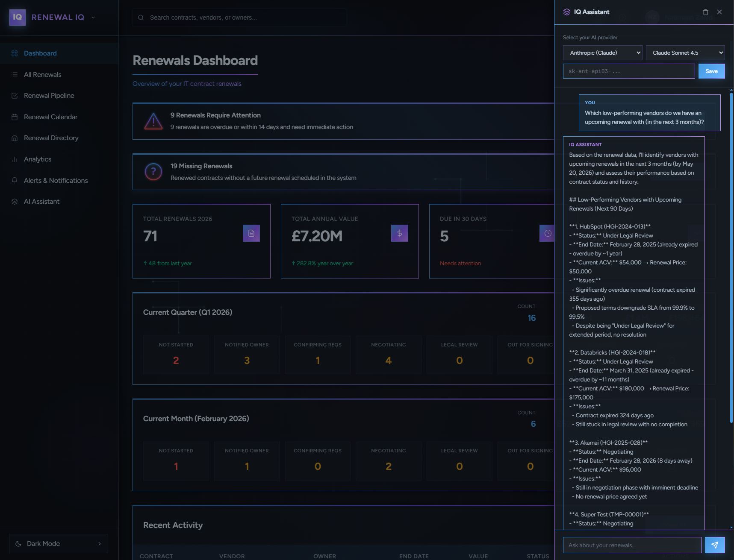
Task: Expand Dark Mode chevron arrow
Action: point(100,544)
